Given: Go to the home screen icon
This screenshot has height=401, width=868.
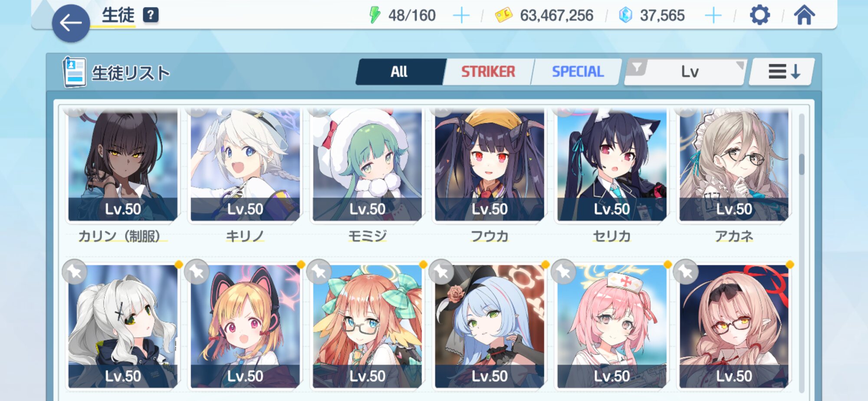Looking at the screenshot, I should coord(804,15).
